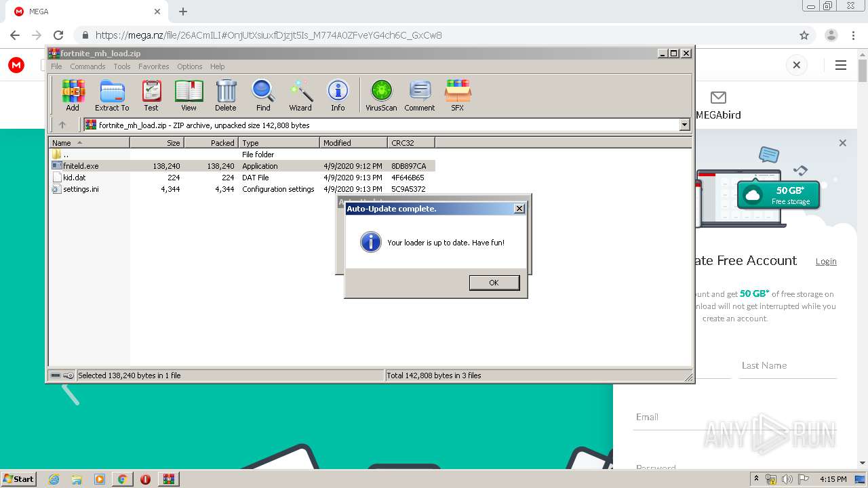Click the drive icon in WinRAR status bar
The image size is (868, 488).
[56, 375]
